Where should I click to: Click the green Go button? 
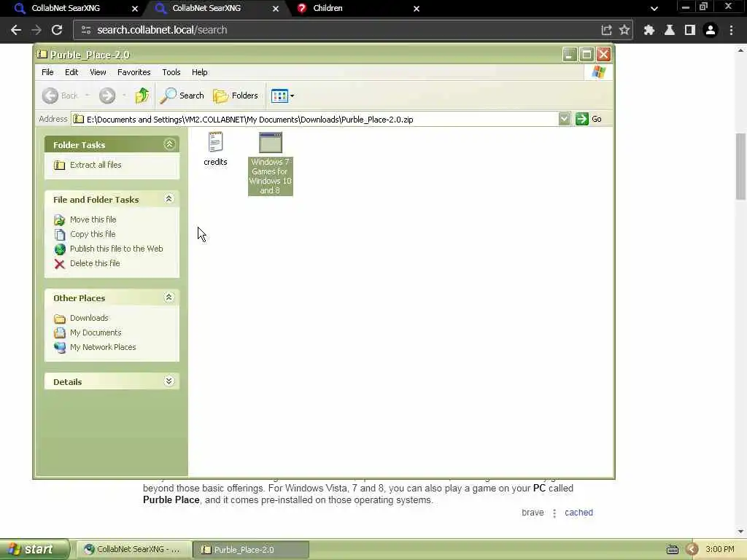point(589,119)
